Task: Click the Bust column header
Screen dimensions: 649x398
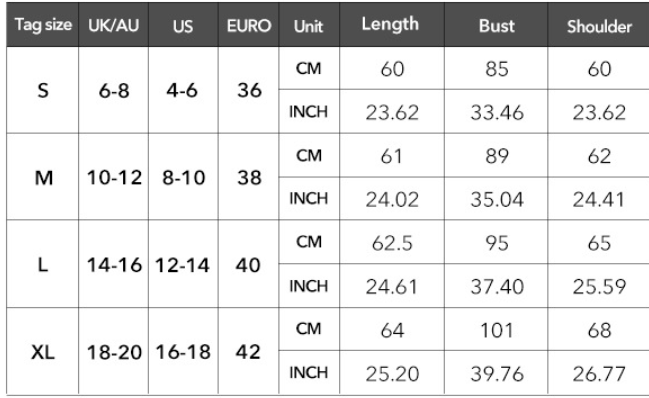Action: (x=496, y=25)
